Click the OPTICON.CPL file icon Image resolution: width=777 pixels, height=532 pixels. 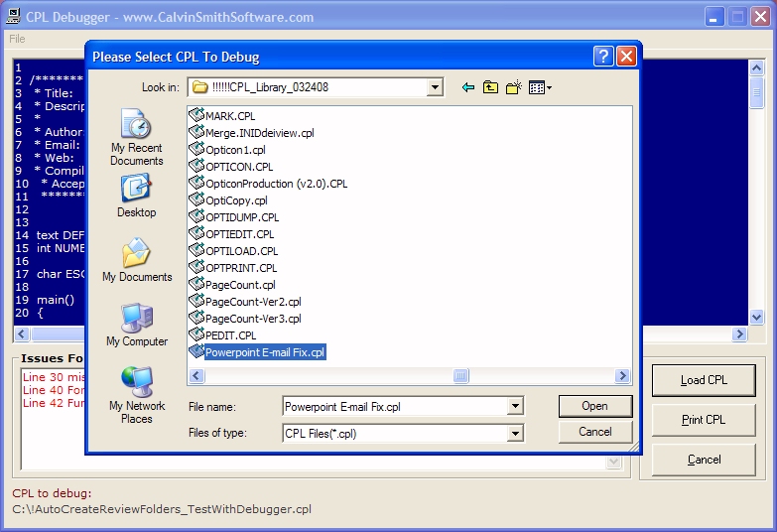[x=196, y=166]
